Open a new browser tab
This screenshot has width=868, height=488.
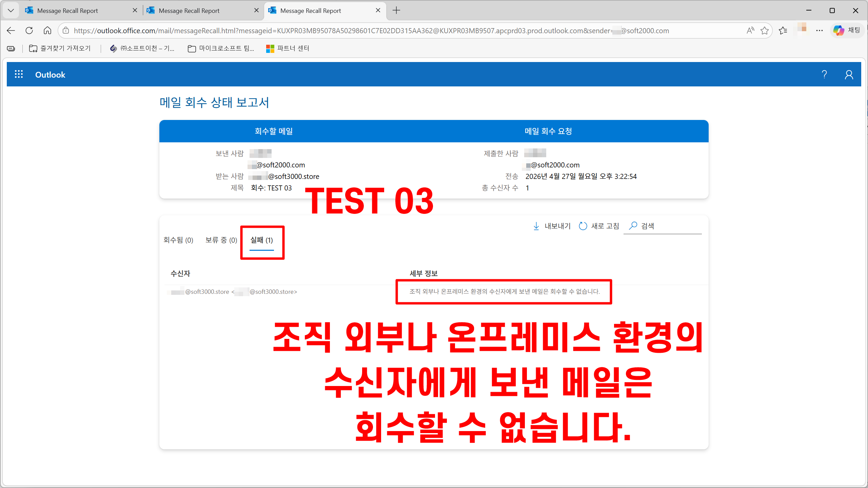point(396,11)
